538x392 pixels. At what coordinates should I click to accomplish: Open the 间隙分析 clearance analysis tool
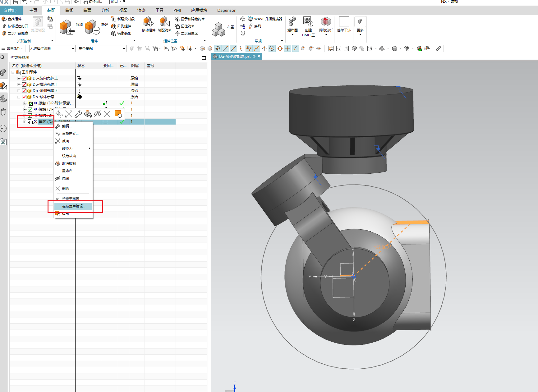326,22
